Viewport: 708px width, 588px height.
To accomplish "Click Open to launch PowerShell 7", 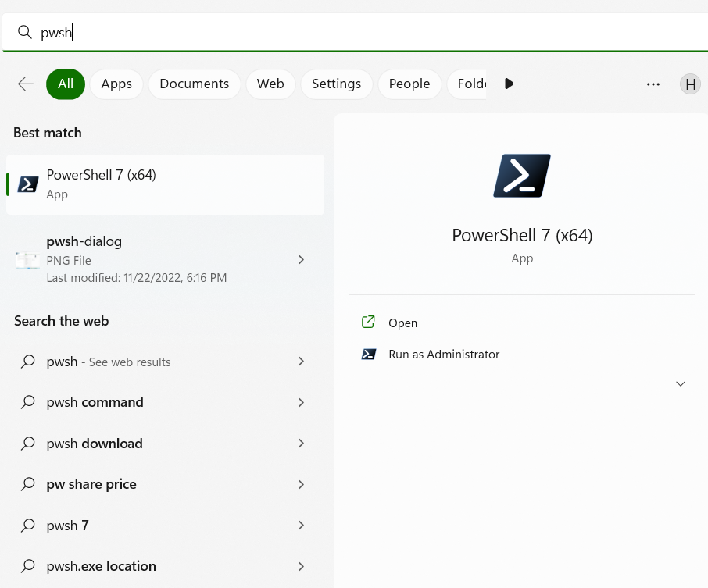I will [x=402, y=323].
